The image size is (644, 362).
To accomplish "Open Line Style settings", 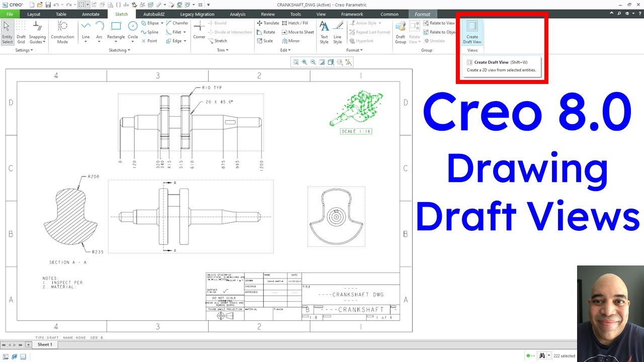I will [338, 33].
